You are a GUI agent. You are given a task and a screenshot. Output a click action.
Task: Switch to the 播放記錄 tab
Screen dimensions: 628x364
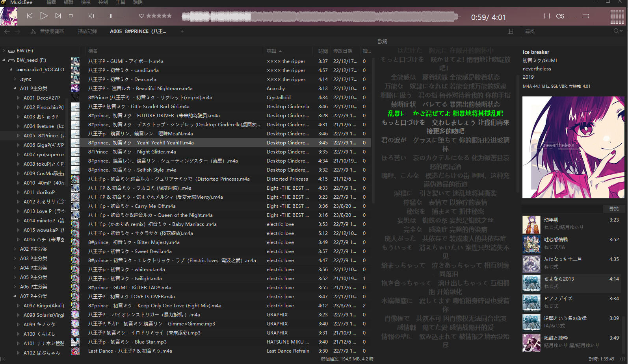click(87, 31)
